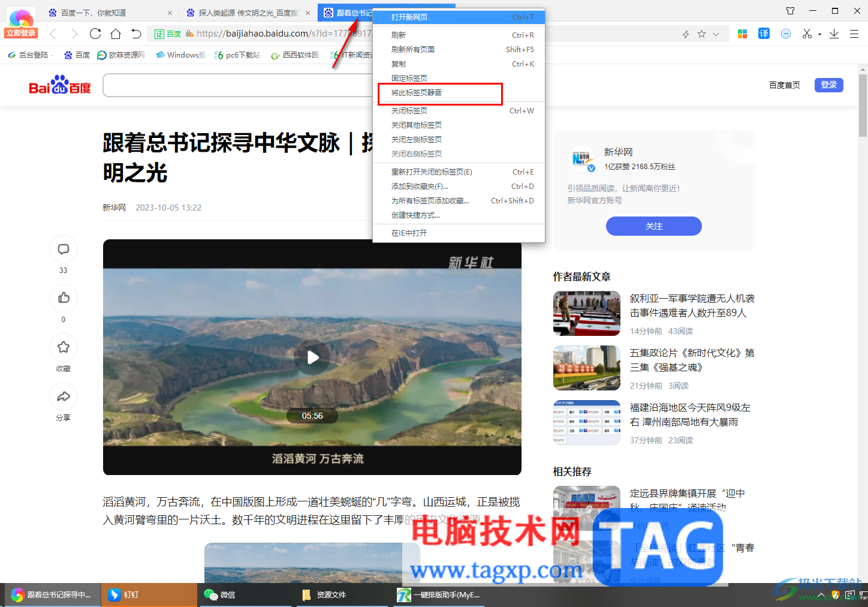
Task: Open the 西西软件园 bookmark
Action: click(x=295, y=55)
